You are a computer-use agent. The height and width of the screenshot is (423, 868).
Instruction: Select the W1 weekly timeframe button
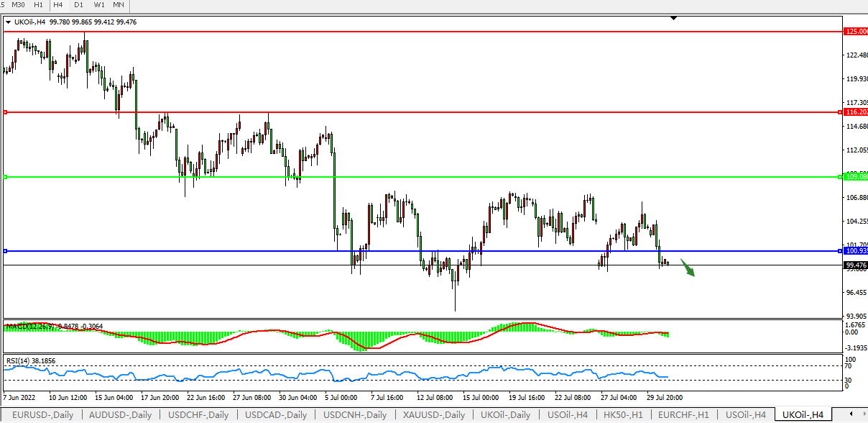(98, 5)
